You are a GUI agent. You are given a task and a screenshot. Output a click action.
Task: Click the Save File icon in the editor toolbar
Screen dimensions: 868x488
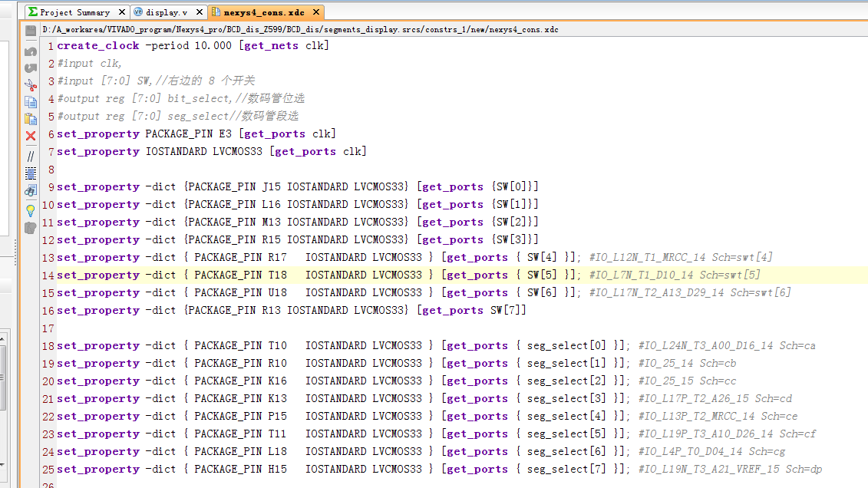(31, 31)
